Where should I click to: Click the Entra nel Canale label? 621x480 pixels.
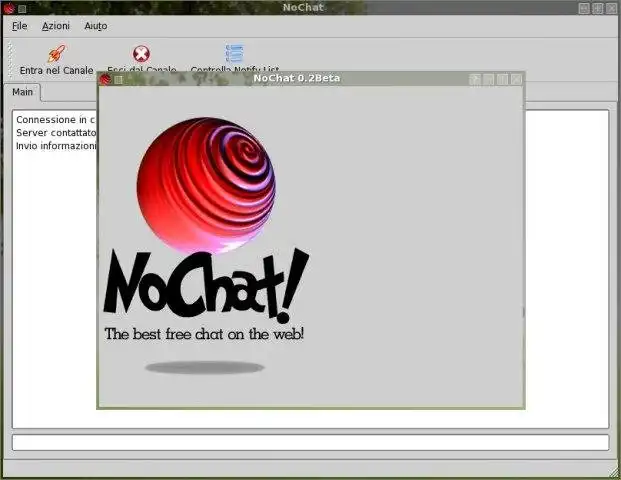tap(57, 70)
